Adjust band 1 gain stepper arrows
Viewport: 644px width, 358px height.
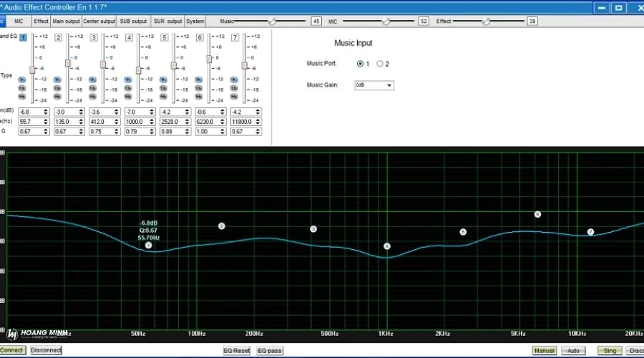point(47,112)
